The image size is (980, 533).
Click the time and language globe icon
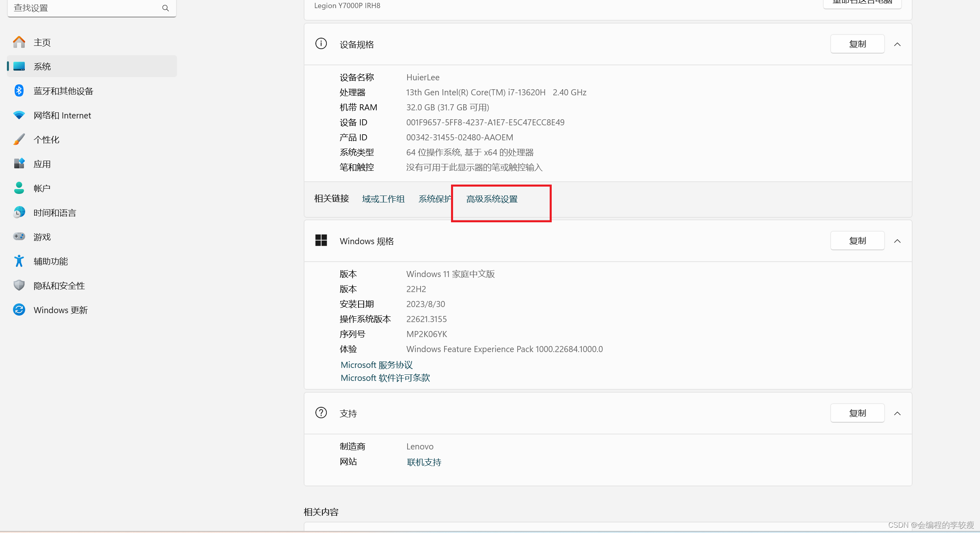coord(19,212)
